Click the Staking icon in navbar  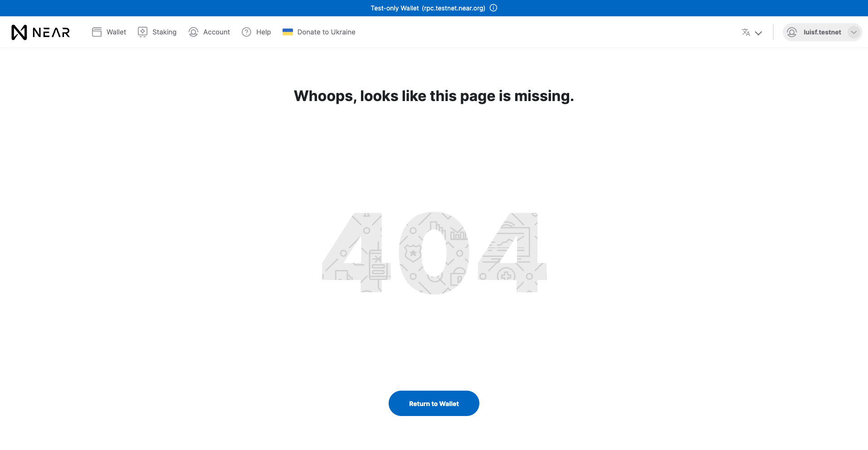(x=142, y=32)
